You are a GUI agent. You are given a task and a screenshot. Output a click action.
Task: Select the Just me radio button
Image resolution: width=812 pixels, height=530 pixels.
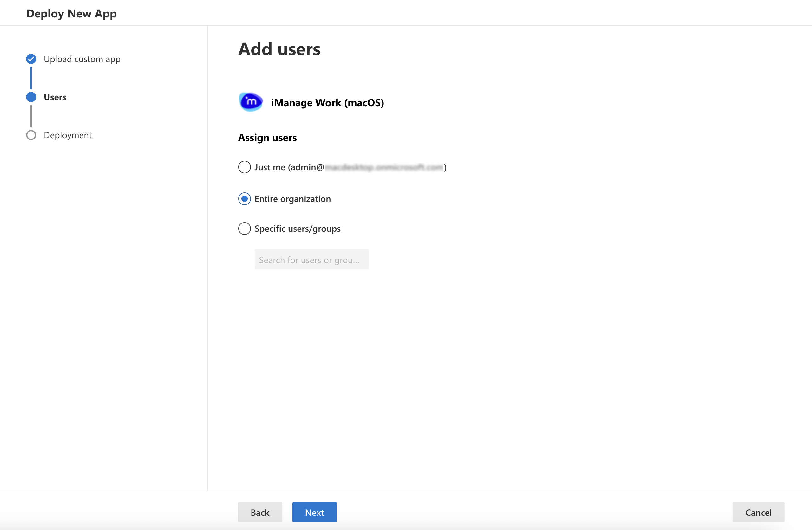point(244,167)
